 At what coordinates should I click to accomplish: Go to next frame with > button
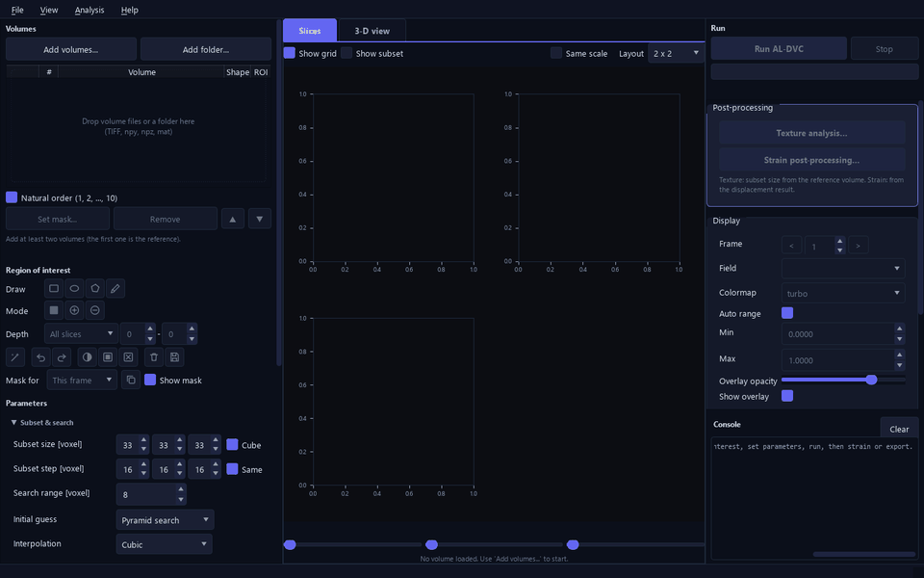[x=858, y=246]
